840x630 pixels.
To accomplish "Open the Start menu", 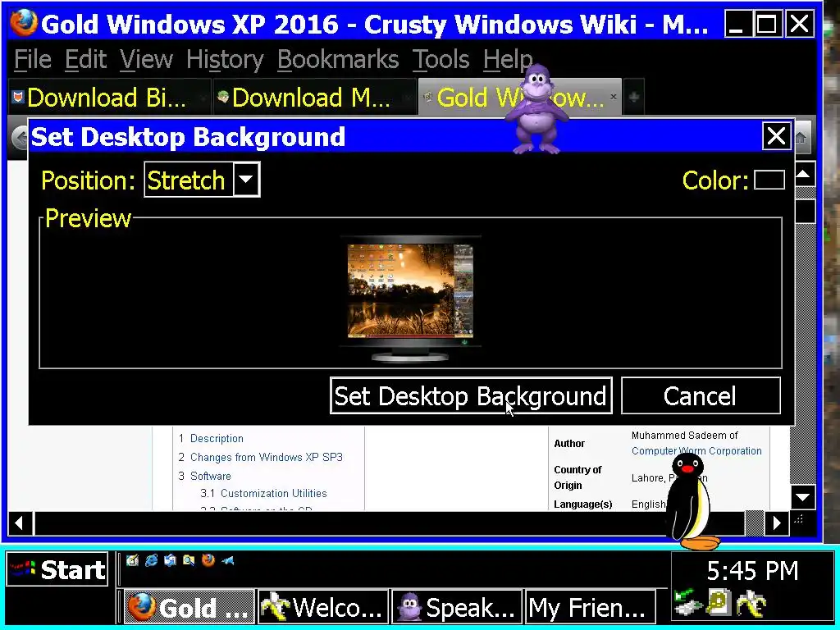I will click(x=57, y=569).
